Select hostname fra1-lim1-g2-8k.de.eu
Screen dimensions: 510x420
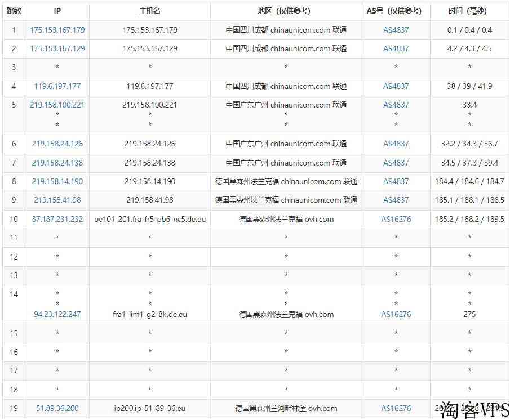(x=149, y=314)
